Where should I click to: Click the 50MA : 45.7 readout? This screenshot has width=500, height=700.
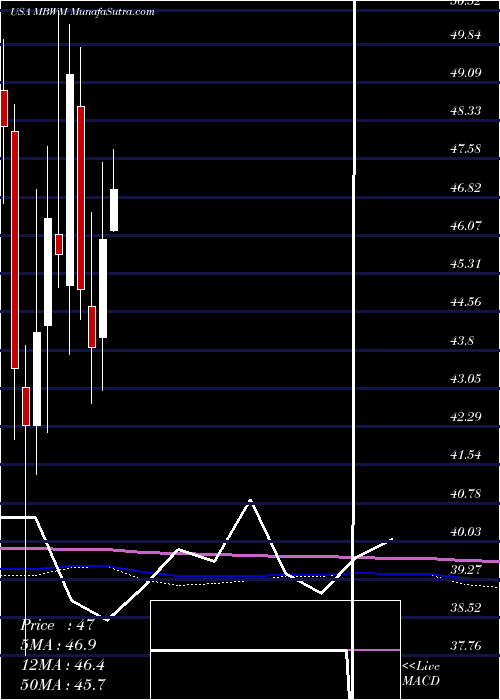[62, 684]
